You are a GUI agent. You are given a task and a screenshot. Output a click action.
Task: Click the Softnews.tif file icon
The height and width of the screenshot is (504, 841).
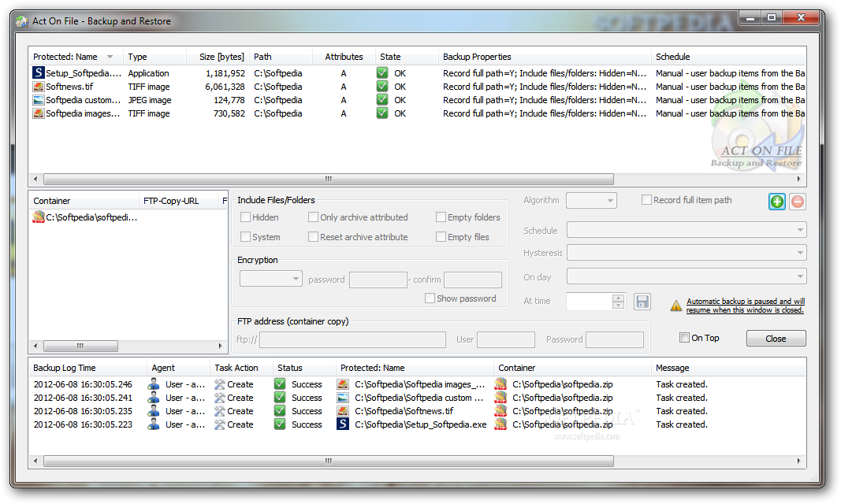point(38,87)
